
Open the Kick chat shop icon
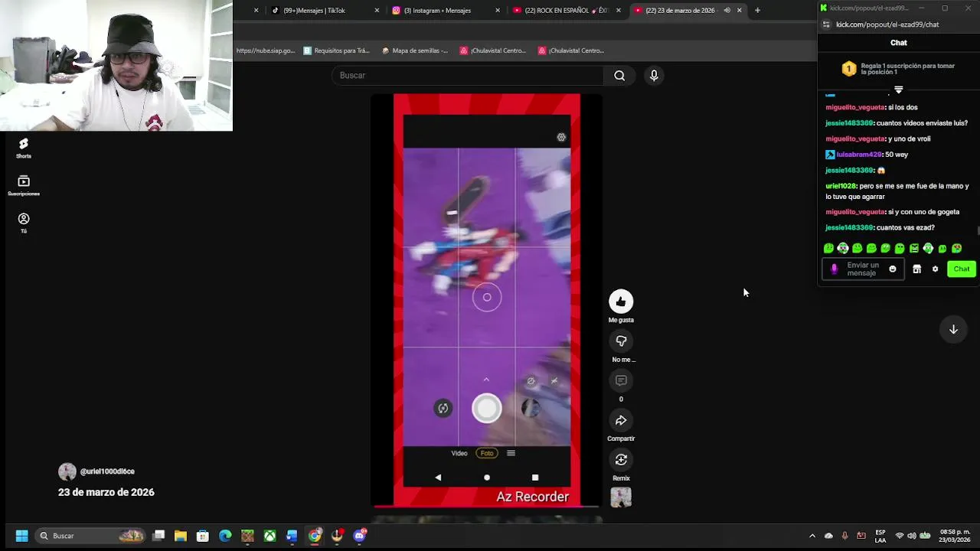916,269
